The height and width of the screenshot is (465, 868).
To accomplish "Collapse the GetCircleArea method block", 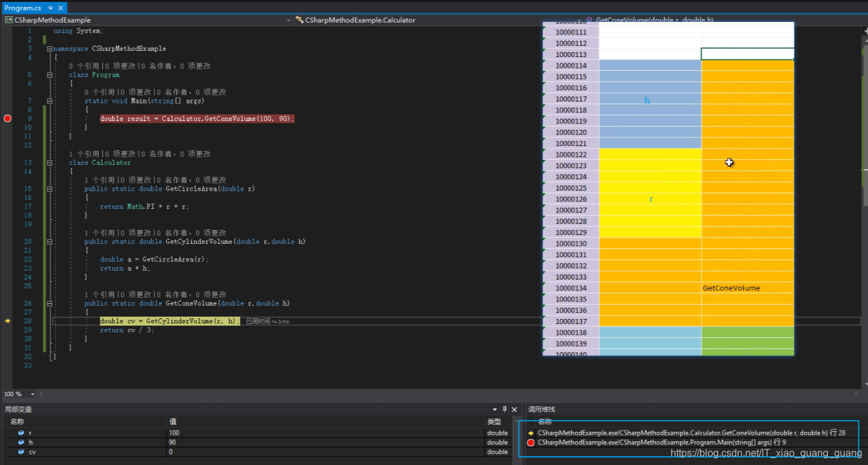I will click(x=50, y=189).
